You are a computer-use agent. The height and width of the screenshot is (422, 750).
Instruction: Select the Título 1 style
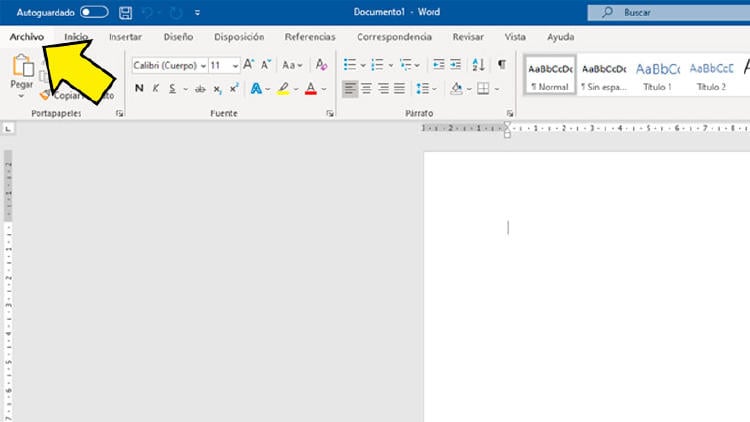click(656, 75)
